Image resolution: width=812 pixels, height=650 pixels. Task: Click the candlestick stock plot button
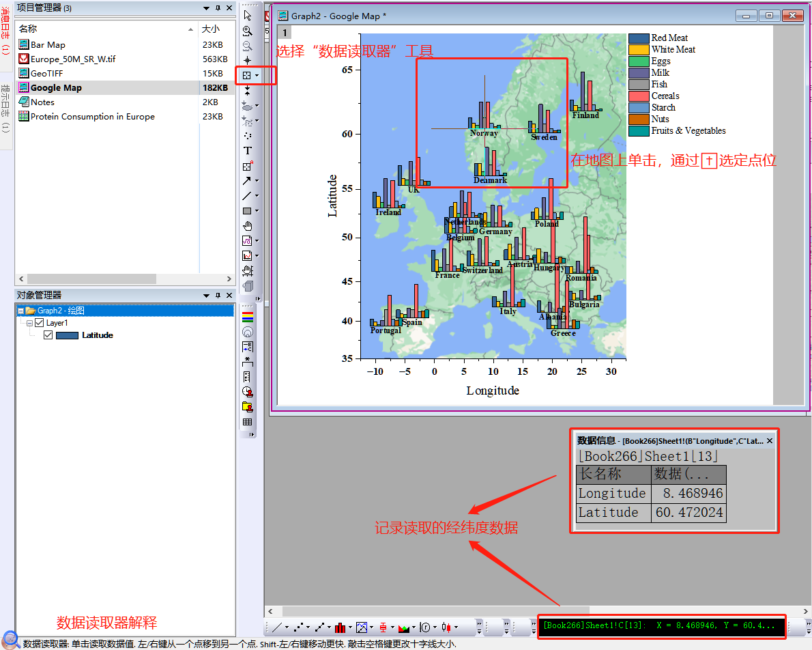pyautogui.click(x=446, y=627)
